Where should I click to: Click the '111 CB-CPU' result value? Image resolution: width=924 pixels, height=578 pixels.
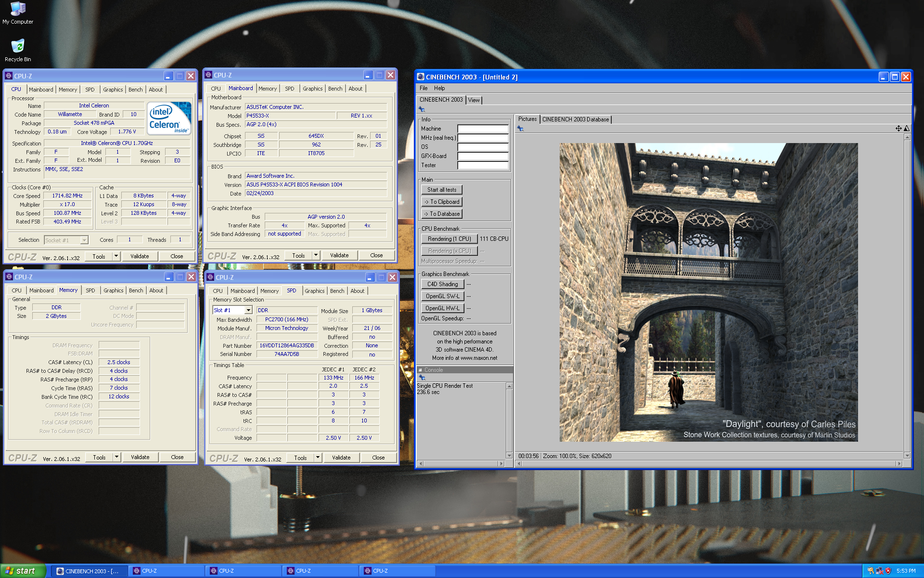(494, 239)
